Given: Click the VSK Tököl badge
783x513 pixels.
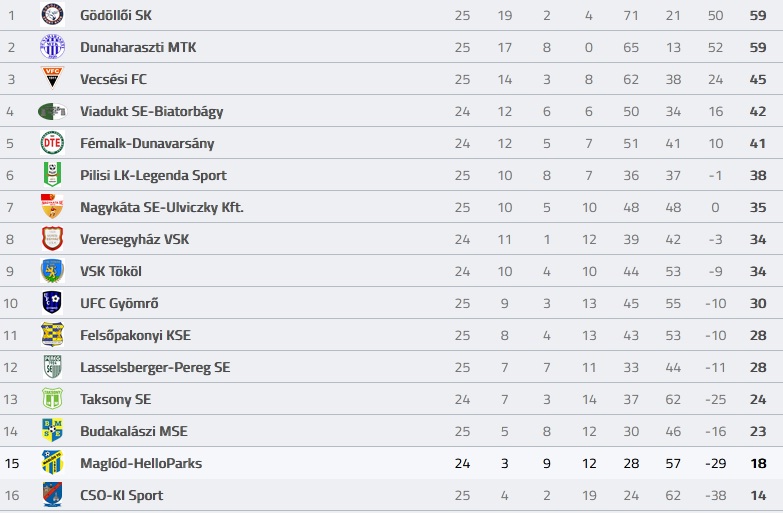Looking at the screenshot, I should [x=52, y=271].
